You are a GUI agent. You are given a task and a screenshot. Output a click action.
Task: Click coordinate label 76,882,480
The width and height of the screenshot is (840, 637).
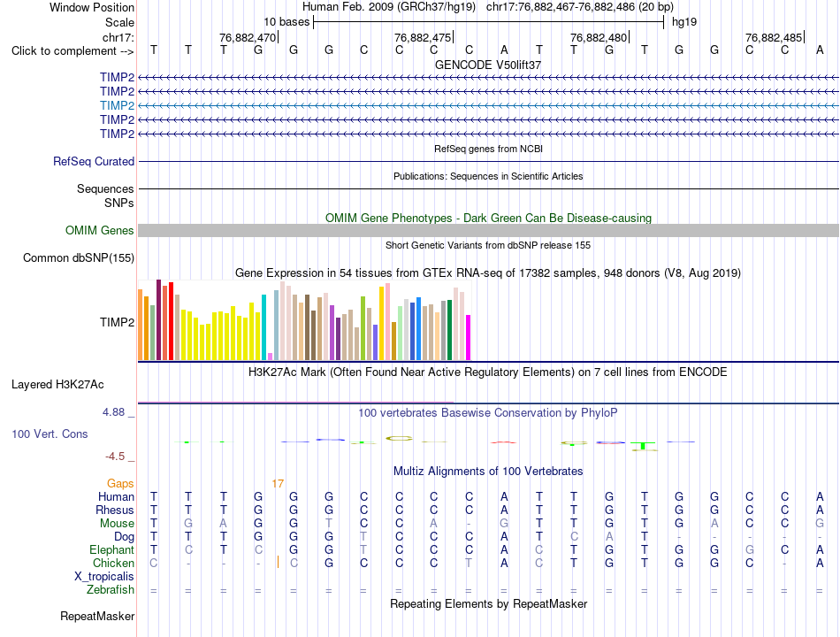[x=599, y=37]
